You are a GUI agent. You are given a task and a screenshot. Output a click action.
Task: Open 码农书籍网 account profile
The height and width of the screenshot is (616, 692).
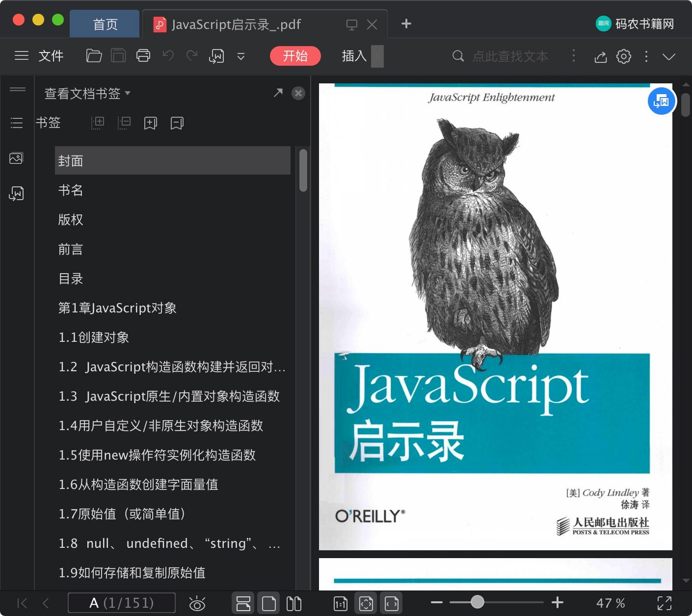tap(635, 24)
